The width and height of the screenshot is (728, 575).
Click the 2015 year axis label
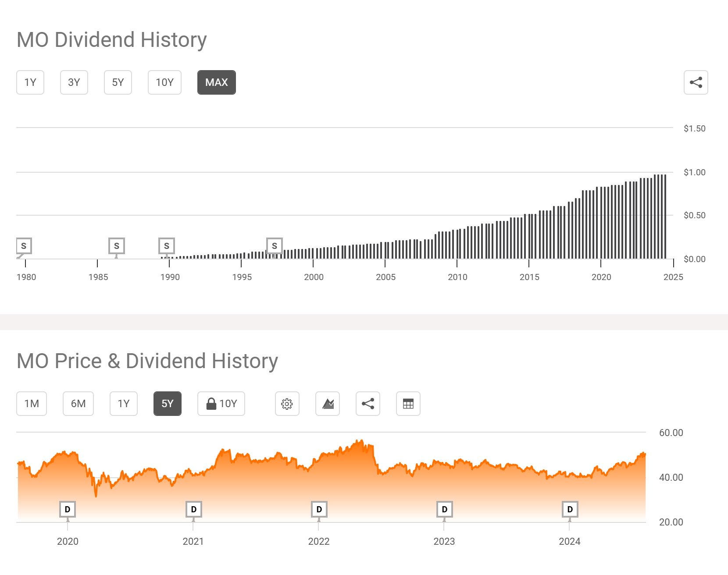(x=529, y=277)
